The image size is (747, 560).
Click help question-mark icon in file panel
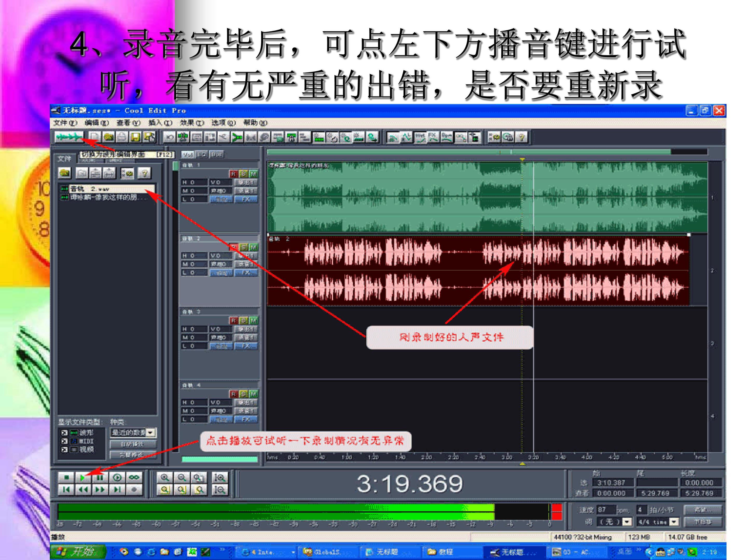tap(144, 173)
